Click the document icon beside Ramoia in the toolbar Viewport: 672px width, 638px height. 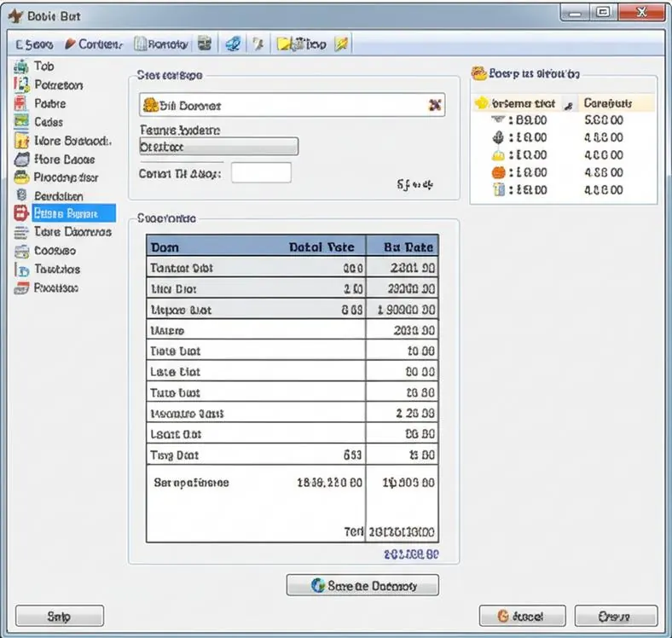(140, 43)
